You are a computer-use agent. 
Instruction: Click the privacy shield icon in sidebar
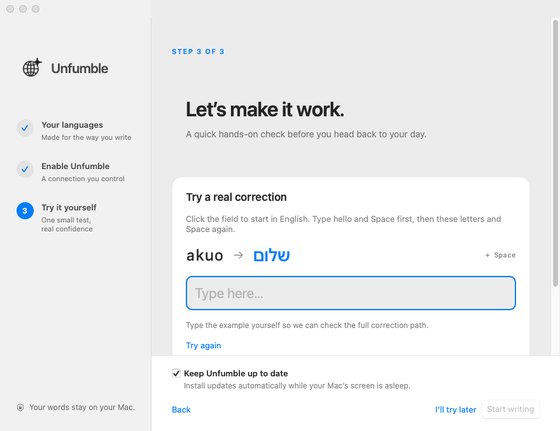coord(20,407)
